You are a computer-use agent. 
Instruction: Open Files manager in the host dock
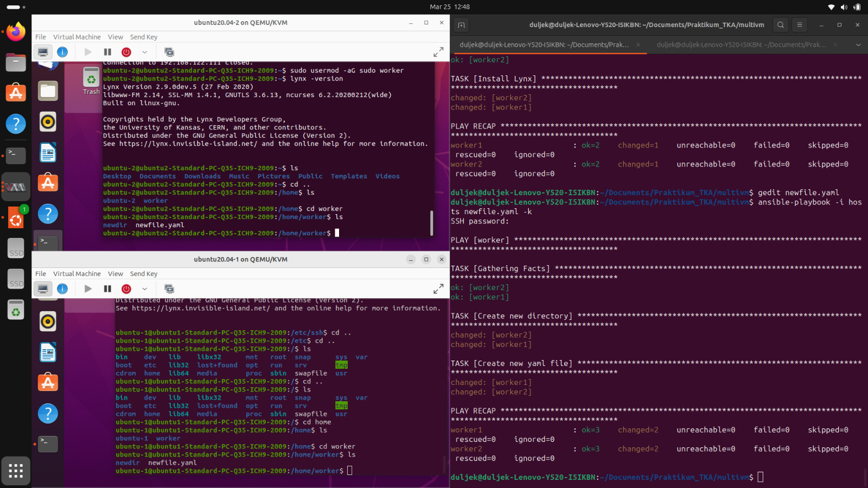click(x=16, y=63)
